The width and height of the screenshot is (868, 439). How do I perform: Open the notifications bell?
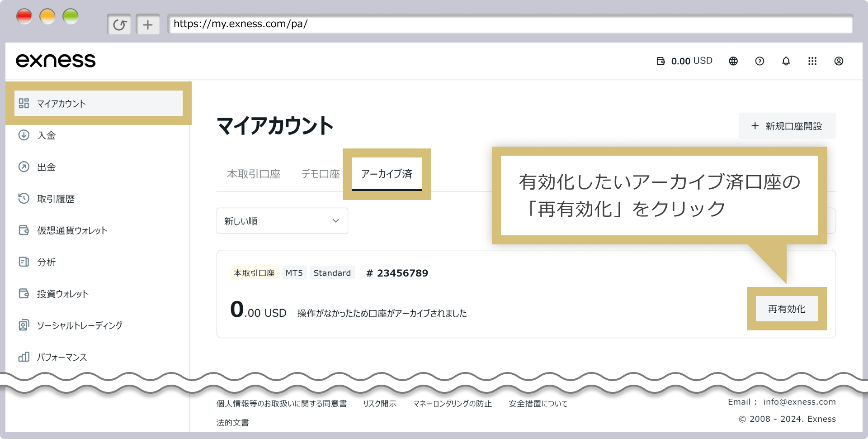786,61
